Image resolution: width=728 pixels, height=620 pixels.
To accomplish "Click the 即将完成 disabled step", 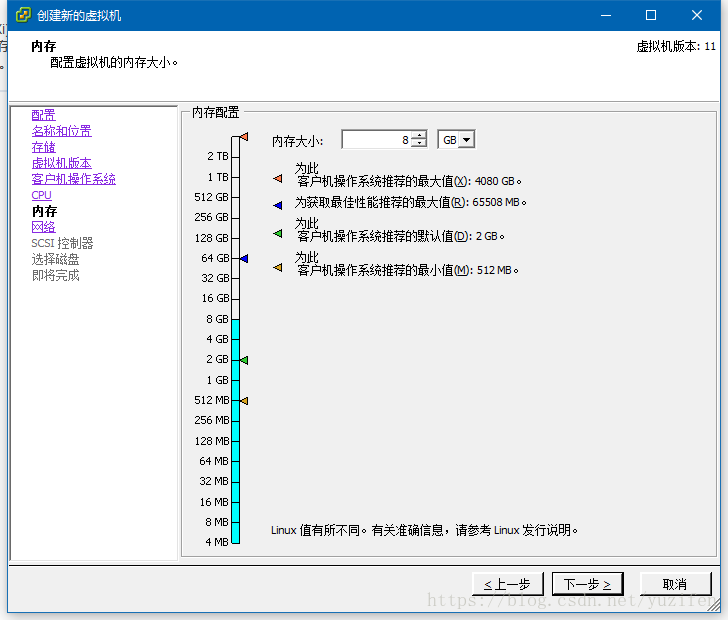I will [56, 275].
